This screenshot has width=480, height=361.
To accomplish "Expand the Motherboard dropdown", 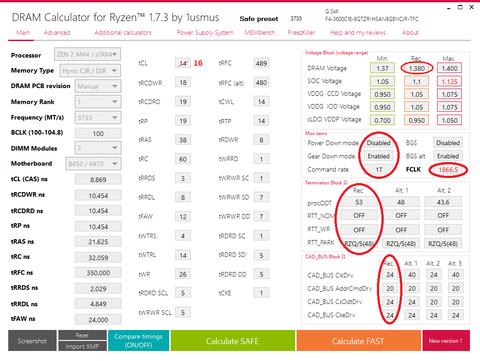I will coord(93,164).
